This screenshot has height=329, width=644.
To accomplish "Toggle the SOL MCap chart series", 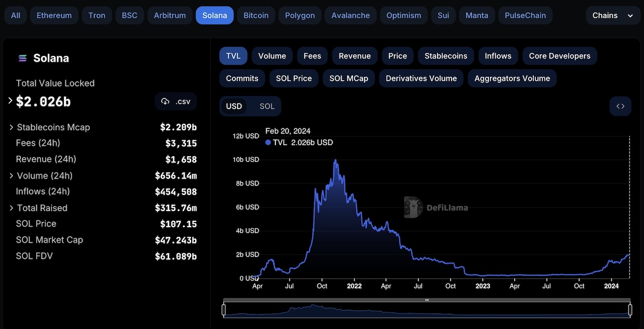I will click(x=349, y=78).
